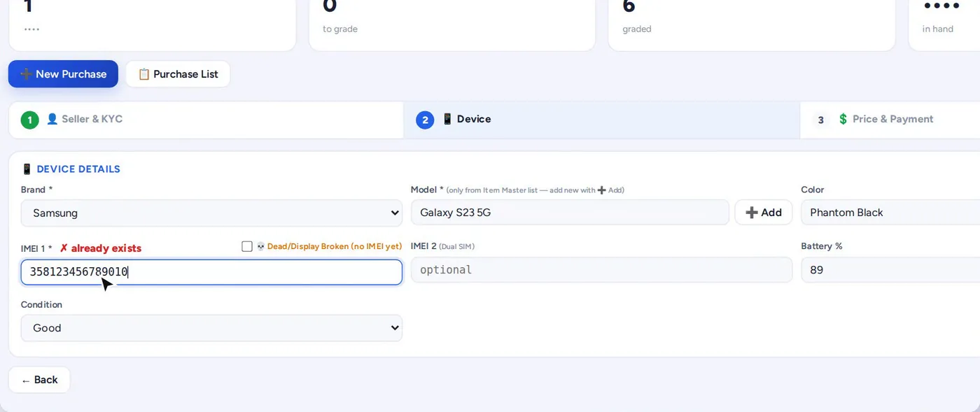Image resolution: width=980 pixels, height=412 pixels.
Task: Click the 'in hand' stat card label
Action: 938,29
